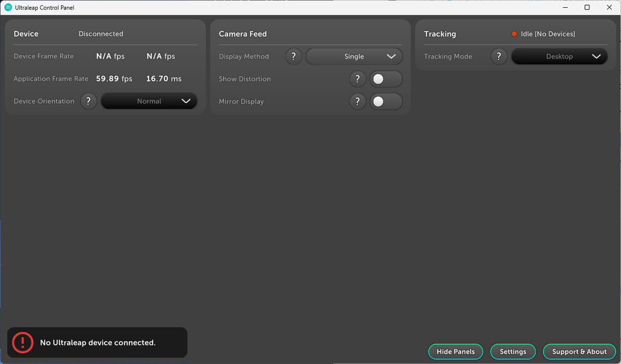Click the orange tracking status indicator dot
The height and width of the screenshot is (364, 621).
click(x=514, y=34)
